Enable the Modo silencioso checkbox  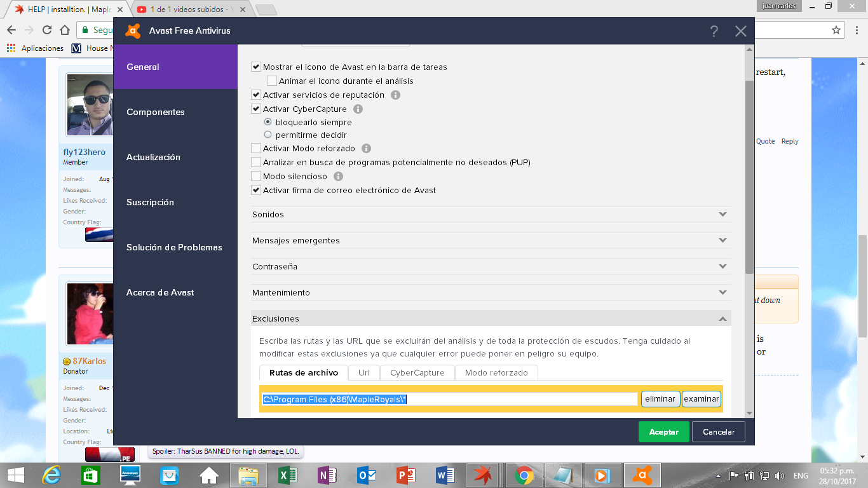click(x=256, y=177)
